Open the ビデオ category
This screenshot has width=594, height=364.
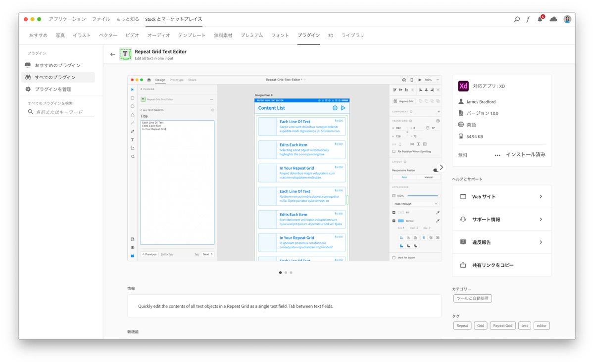tap(132, 36)
